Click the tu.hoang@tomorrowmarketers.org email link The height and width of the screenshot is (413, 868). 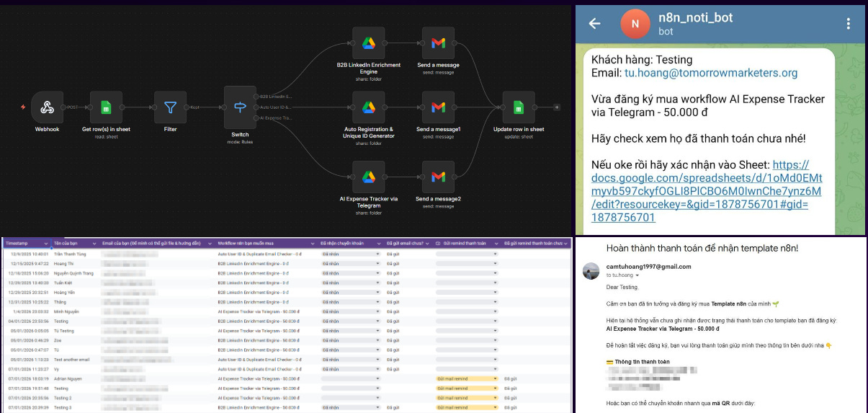pyautogui.click(x=711, y=73)
